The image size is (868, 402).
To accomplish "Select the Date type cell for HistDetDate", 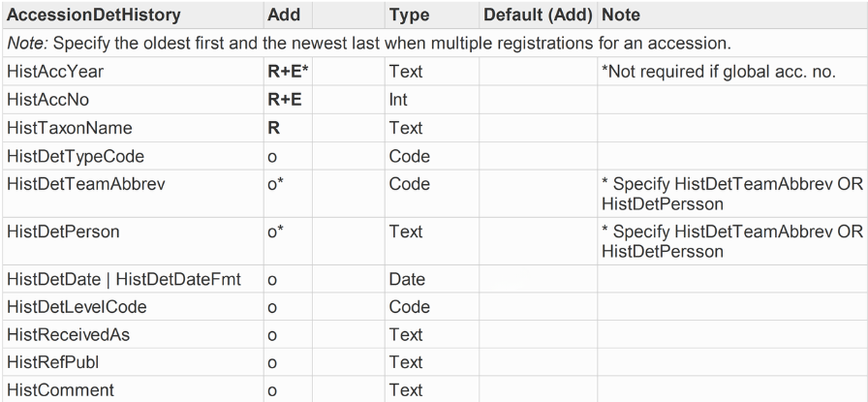I will coord(407,279).
